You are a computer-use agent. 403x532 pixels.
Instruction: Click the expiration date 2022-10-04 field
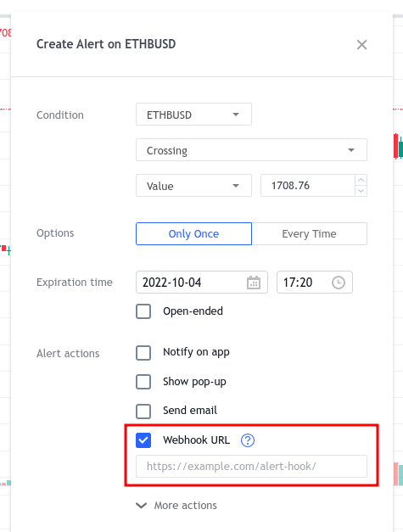click(x=202, y=283)
